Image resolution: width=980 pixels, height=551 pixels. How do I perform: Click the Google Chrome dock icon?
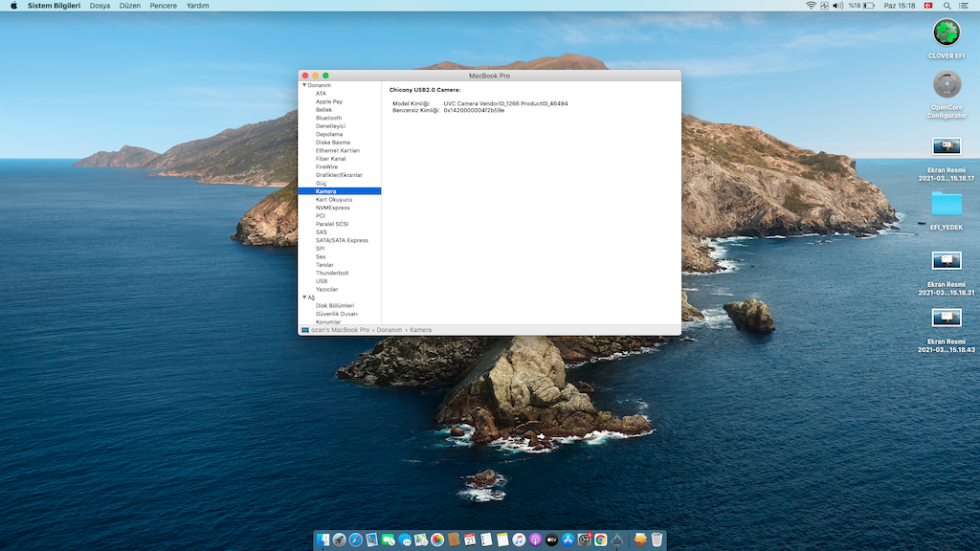coord(600,540)
